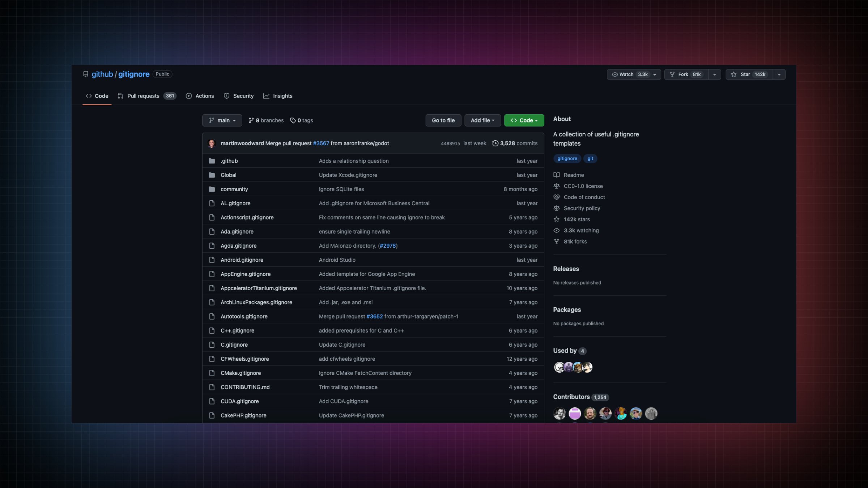Select the Code of conduct heart icon
Image resolution: width=868 pixels, height=488 pixels.
[556, 197]
